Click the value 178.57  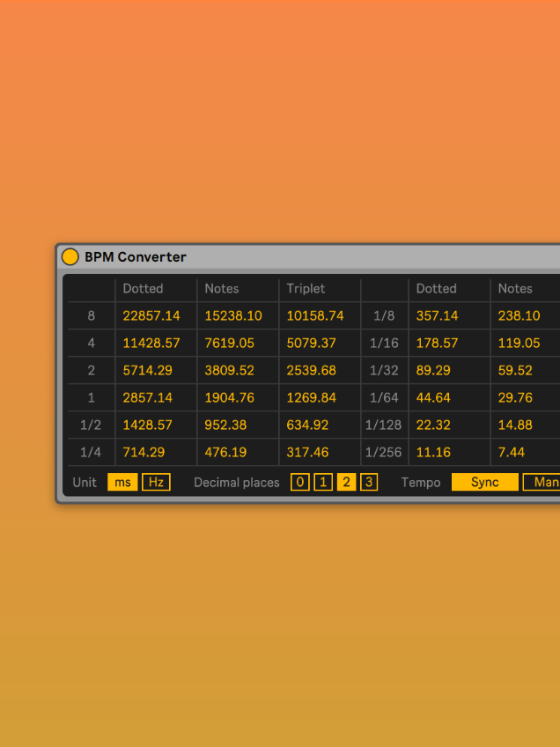click(437, 343)
